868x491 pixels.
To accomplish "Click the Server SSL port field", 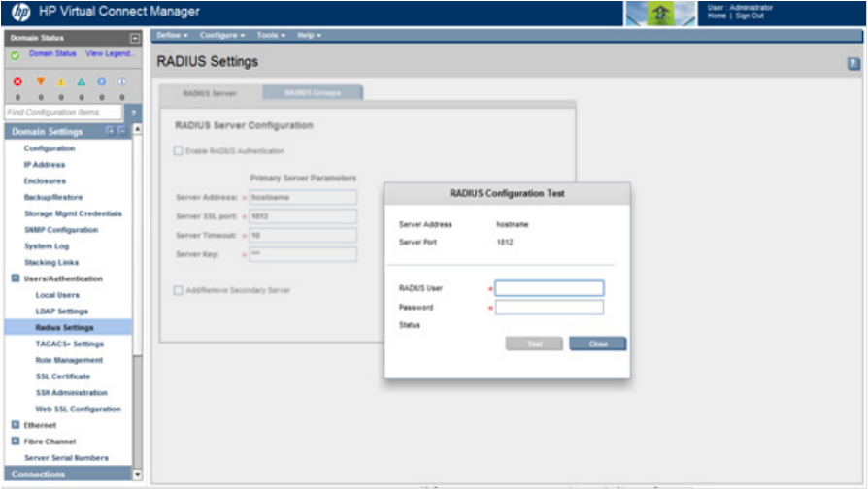I will click(x=303, y=216).
